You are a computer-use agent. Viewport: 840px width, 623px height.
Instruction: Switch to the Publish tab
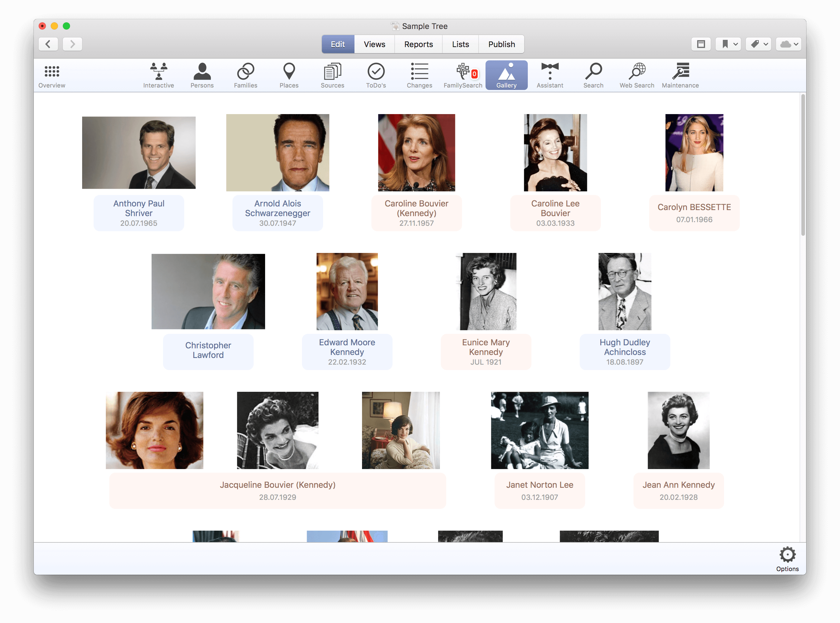(x=501, y=44)
